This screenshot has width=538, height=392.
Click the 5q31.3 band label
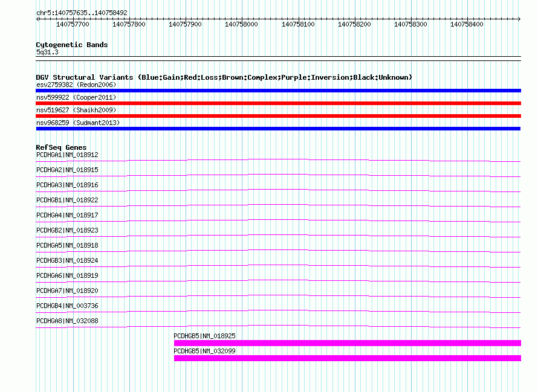click(47, 52)
